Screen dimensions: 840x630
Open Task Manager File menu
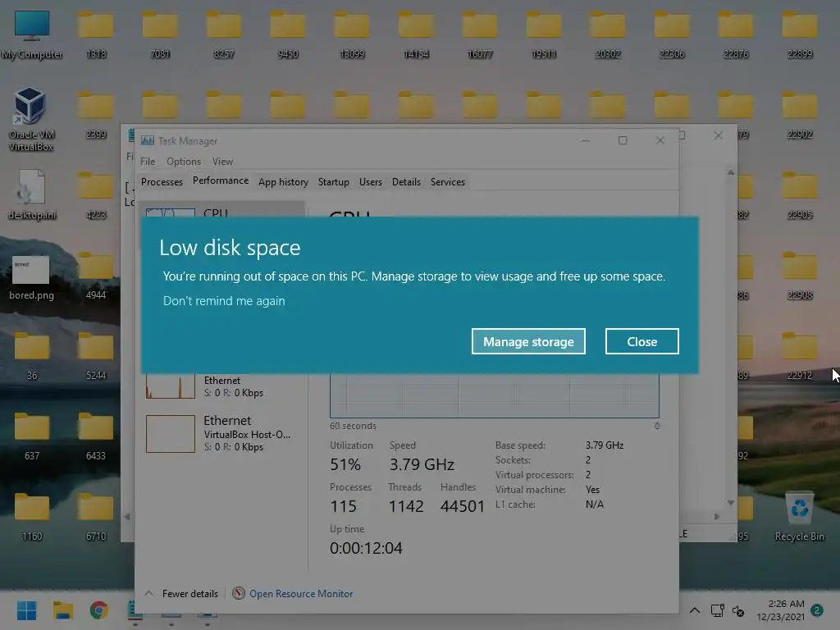click(148, 162)
